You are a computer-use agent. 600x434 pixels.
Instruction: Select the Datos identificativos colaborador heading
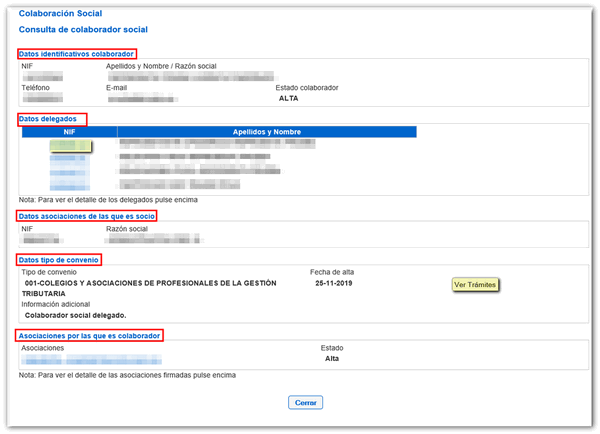[77, 53]
